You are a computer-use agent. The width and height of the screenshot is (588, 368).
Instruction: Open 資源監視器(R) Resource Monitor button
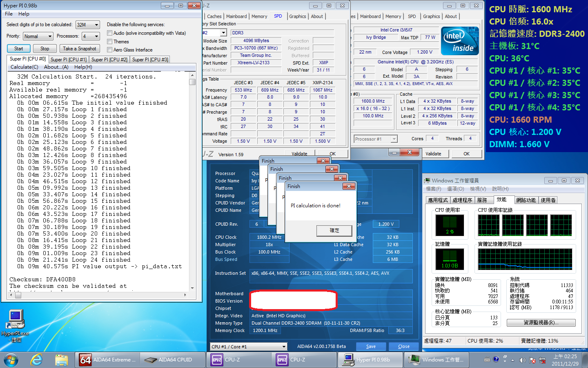click(x=541, y=323)
